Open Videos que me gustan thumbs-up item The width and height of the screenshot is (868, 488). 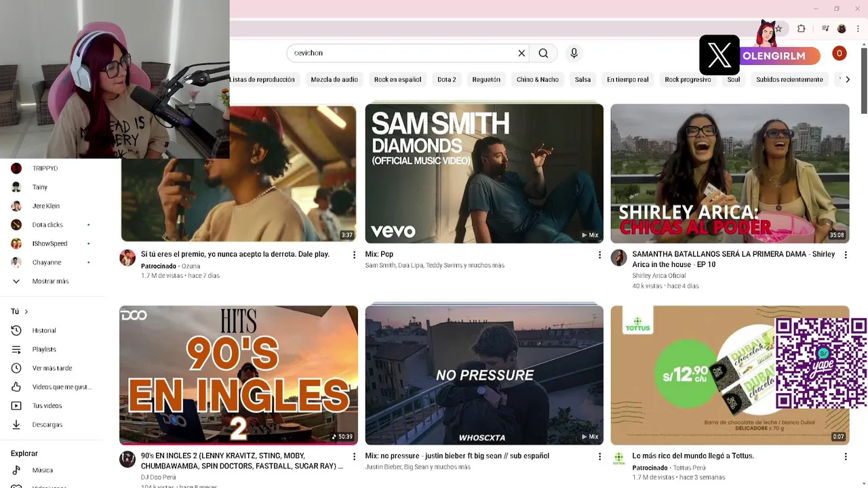[52, 387]
